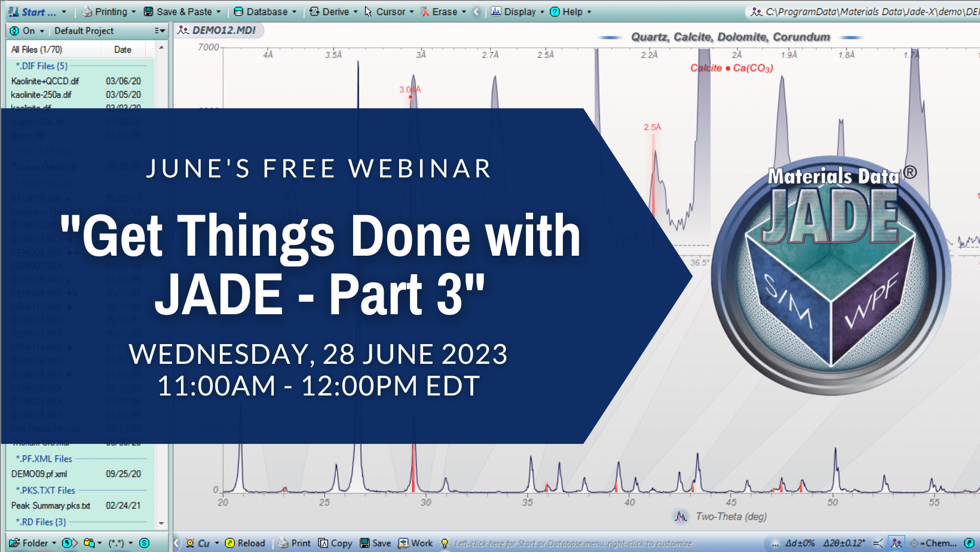Expand the Folder dropdown arrow
Viewport: 980px width, 552px height.
click(54, 543)
